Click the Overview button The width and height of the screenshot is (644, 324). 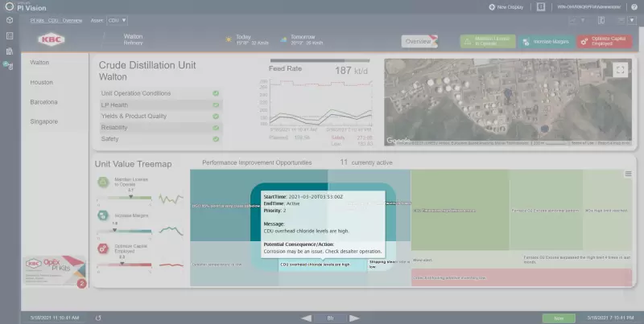click(419, 42)
